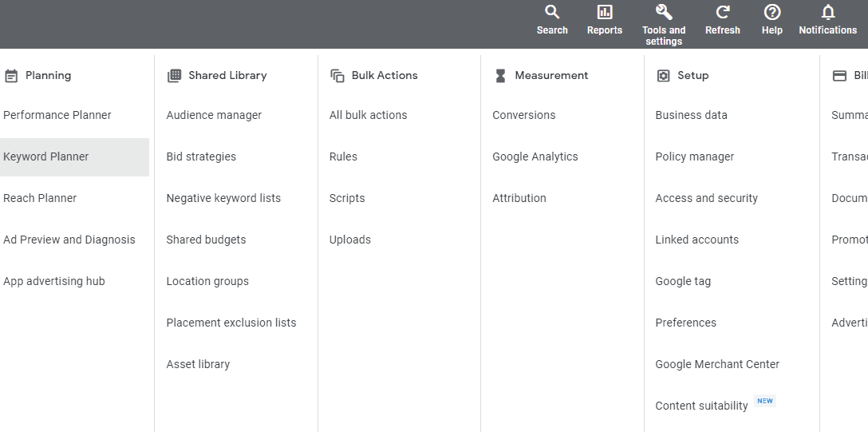Open Rules under Bulk Actions
The height and width of the screenshot is (432, 868).
click(343, 157)
